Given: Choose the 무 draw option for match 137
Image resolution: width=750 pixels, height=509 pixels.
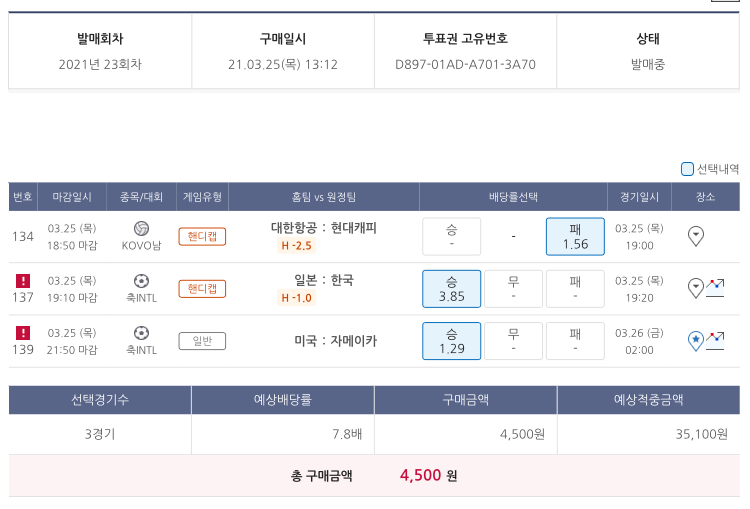Looking at the screenshot, I should pos(513,289).
